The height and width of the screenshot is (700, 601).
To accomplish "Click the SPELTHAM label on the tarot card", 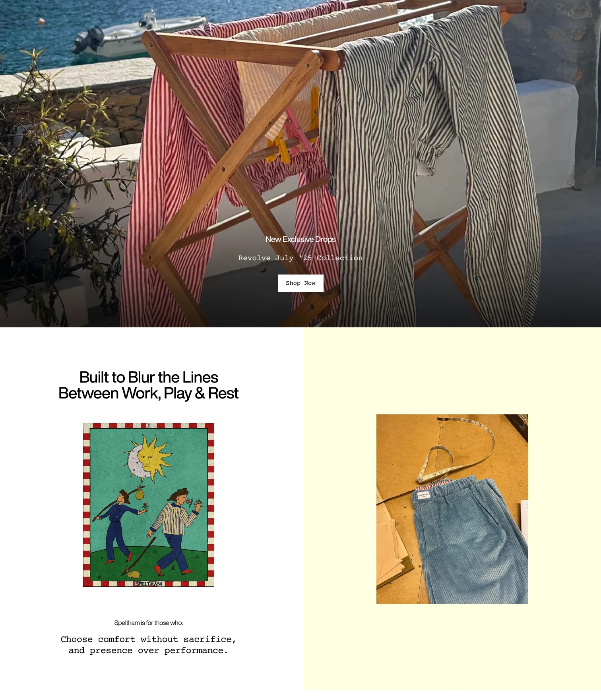I will [149, 584].
